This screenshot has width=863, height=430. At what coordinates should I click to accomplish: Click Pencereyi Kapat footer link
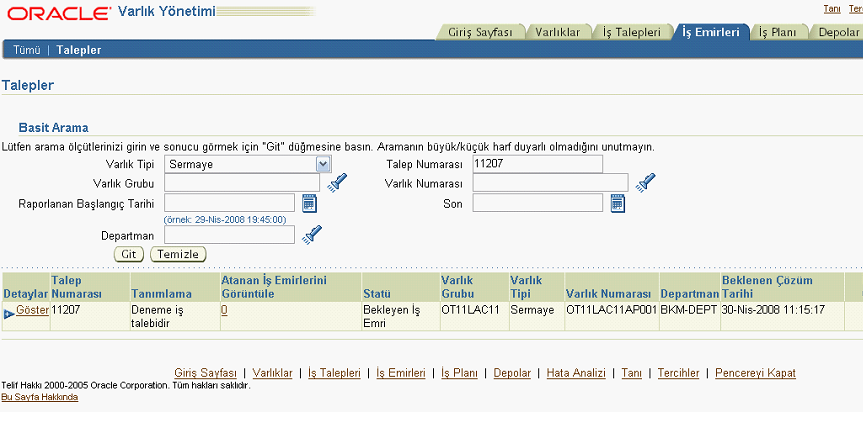[x=755, y=373]
